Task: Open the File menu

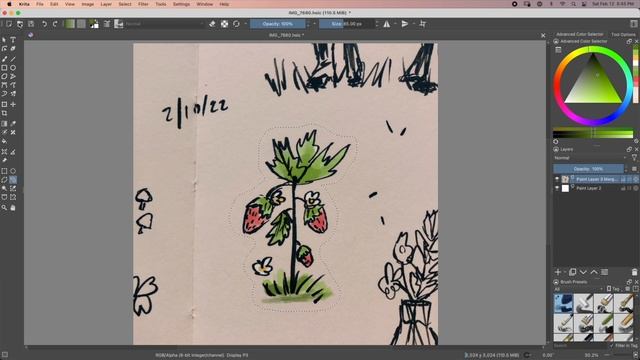Action: 40,4
